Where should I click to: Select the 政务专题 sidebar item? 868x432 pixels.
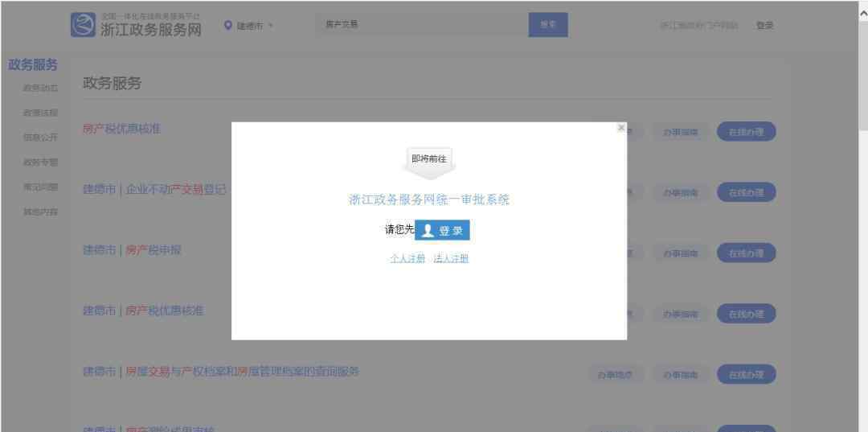point(40,163)
